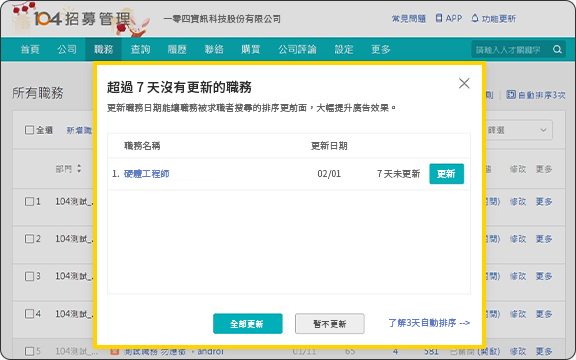Click the 104 招募管理 logo
576x360 pixels.
81,19
